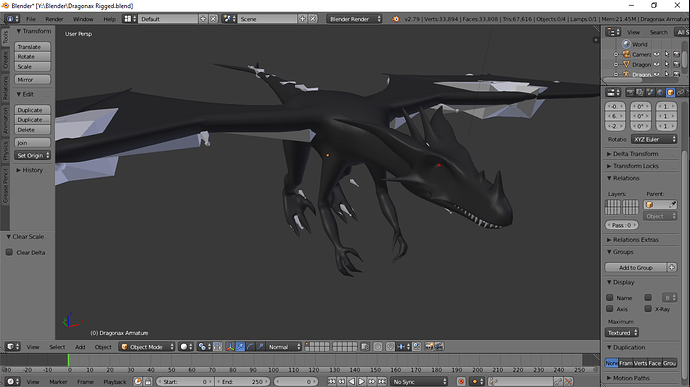
Task: Click the insert keyframe key icon
Action: [x=558, y=382]
